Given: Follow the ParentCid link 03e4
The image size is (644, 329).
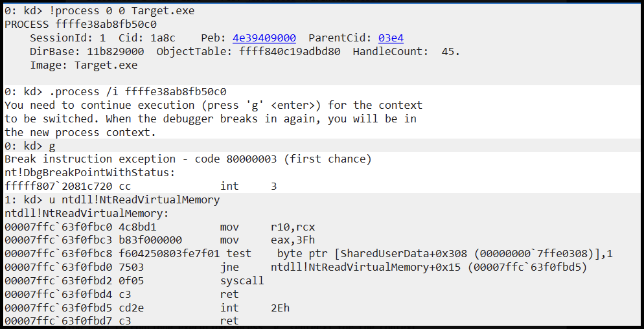Looking at the screenshot, I should pyautogui.click(x=391, y=38).
